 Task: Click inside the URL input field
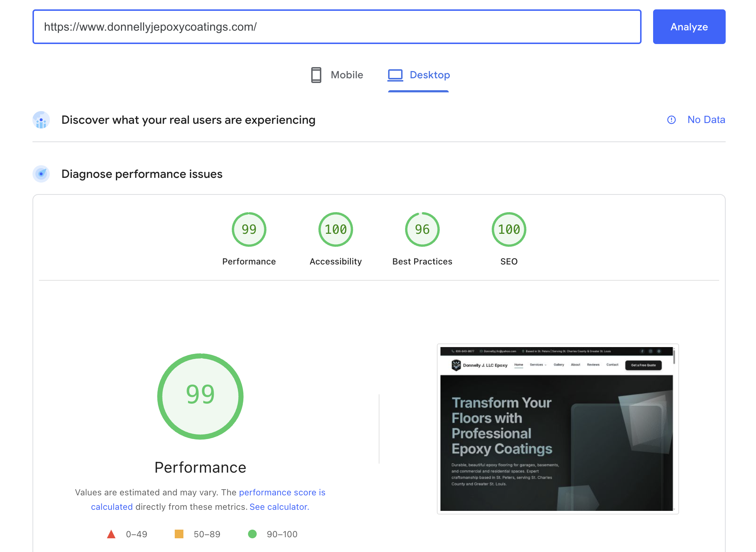coord(336,27)
